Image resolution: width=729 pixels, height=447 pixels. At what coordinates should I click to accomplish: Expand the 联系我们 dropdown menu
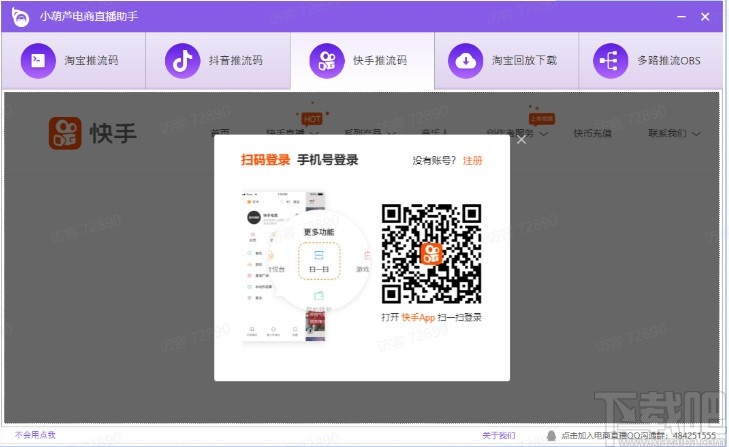(x=674, y=133)
